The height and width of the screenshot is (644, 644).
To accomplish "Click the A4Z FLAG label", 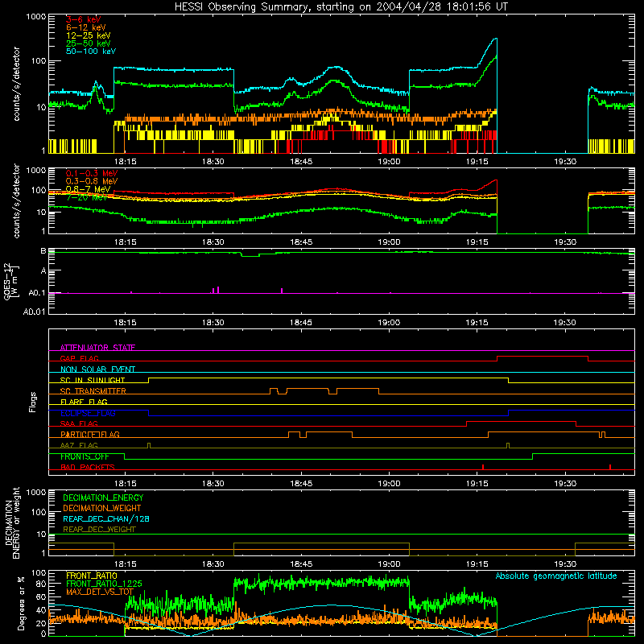I will (x=79, y=445).
